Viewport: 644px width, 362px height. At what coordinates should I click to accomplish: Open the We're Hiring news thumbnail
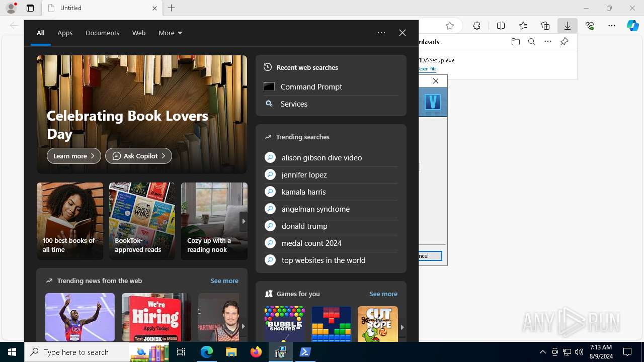click(156, 317)
